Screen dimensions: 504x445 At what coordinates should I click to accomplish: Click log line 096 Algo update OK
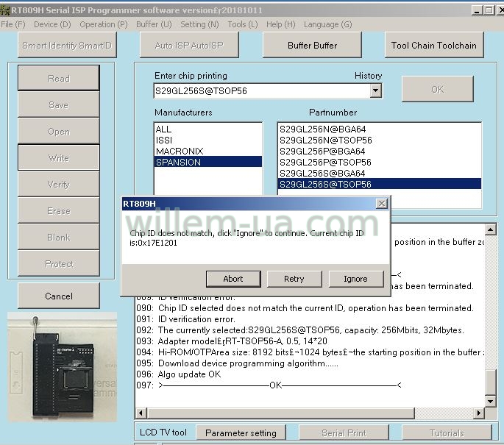click(x=179, y=374)
